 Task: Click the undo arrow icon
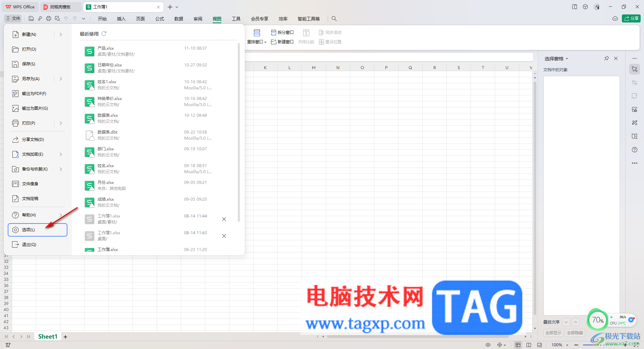coord(66,19)
